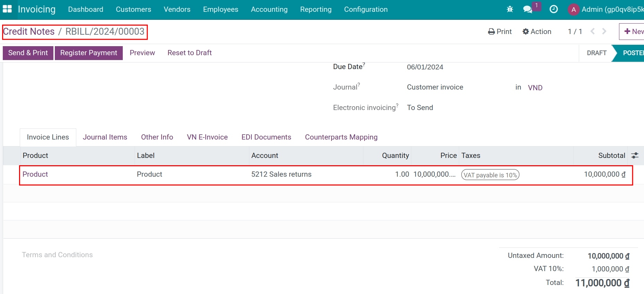Open the Vendors menu
Image resolution: width=644 pixels, height=294 pixels.
pyautogui.click(x=177, y=9)
